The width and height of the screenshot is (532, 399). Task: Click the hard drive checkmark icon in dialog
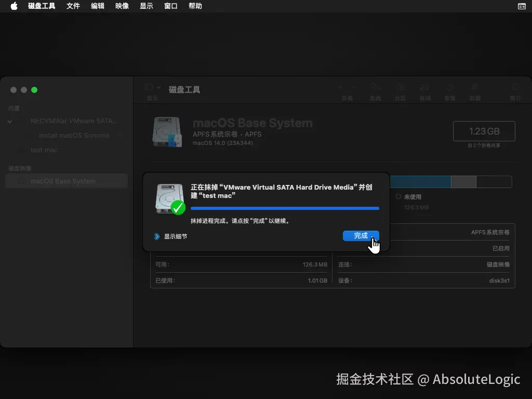click(x=170, y=199)
